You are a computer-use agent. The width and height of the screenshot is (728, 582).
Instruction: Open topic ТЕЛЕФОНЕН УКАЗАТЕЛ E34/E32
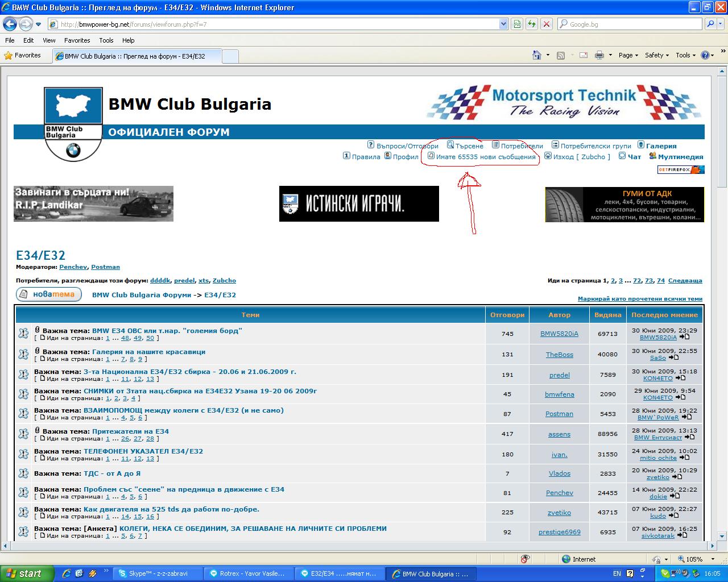pyautogui.click(x=143, y=451)
